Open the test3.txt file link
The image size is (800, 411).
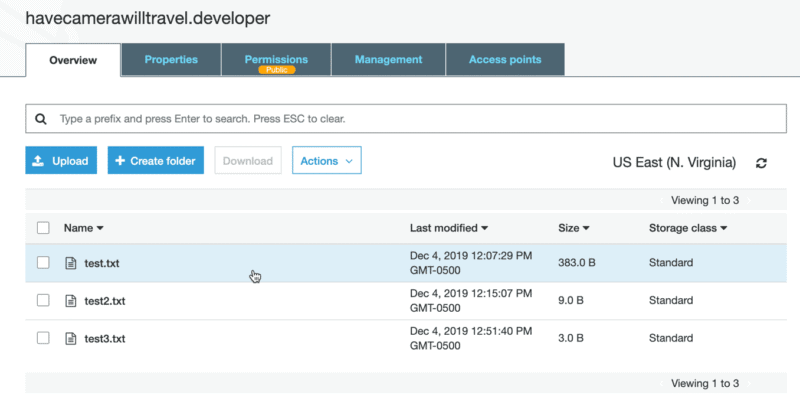[x=105, y=339]
